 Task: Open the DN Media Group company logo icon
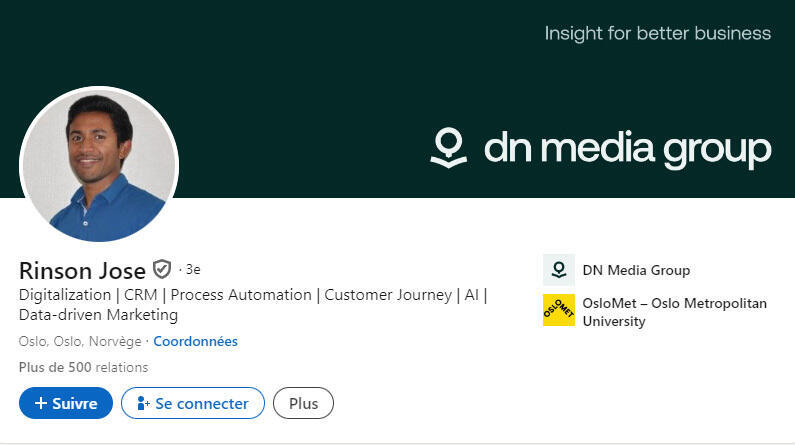click(x=558, y=270)
